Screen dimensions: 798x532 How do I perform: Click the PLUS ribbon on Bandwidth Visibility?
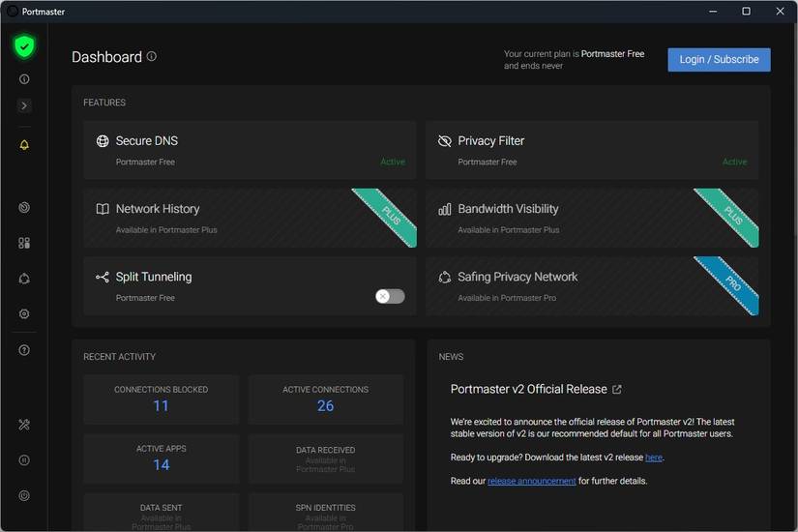[730, 215]
